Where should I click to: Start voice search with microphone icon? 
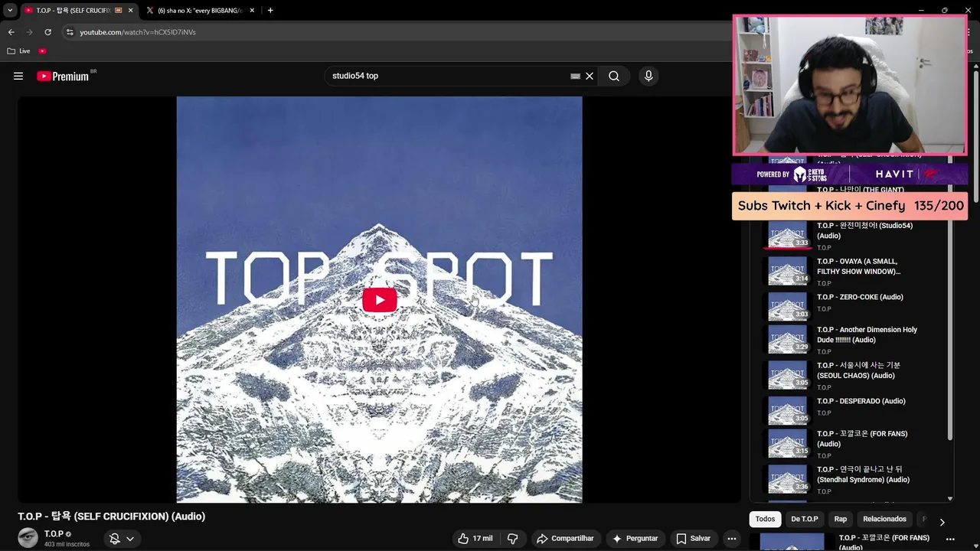click(x=648, y=76)
